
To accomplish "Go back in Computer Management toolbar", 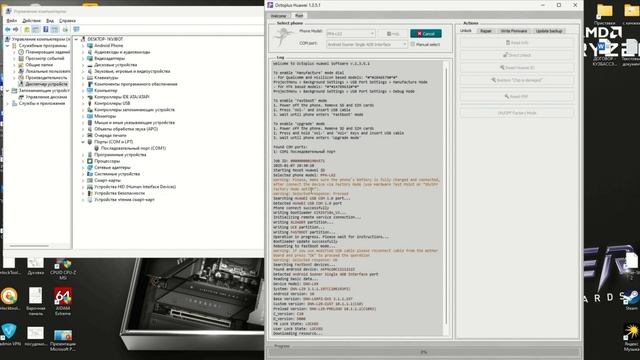I will click(x=7, y=29).
